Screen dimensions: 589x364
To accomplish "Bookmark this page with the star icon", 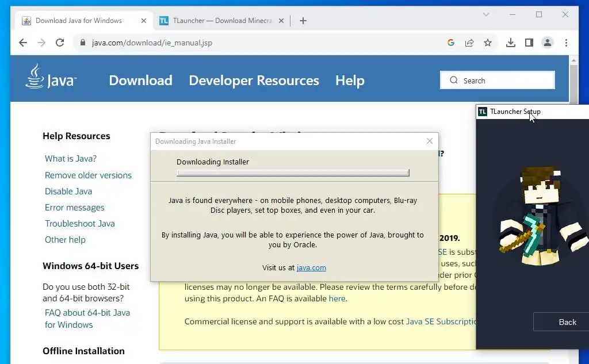I will pyautogui.click(x=488, y=43).
